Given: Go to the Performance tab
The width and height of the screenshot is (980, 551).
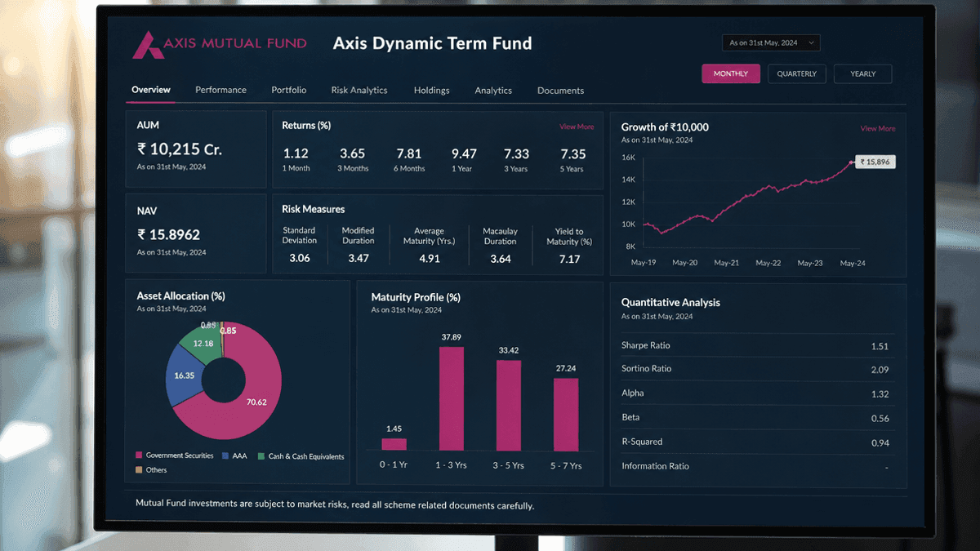Looking at the screenshot, I should [x=220, y=90].
